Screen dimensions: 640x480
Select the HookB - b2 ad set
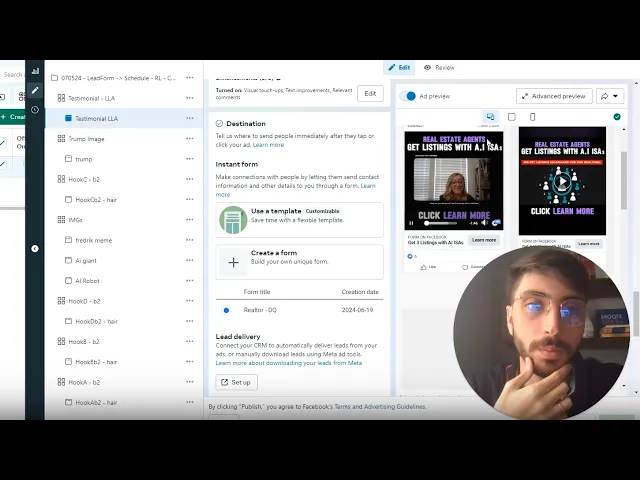84,342
